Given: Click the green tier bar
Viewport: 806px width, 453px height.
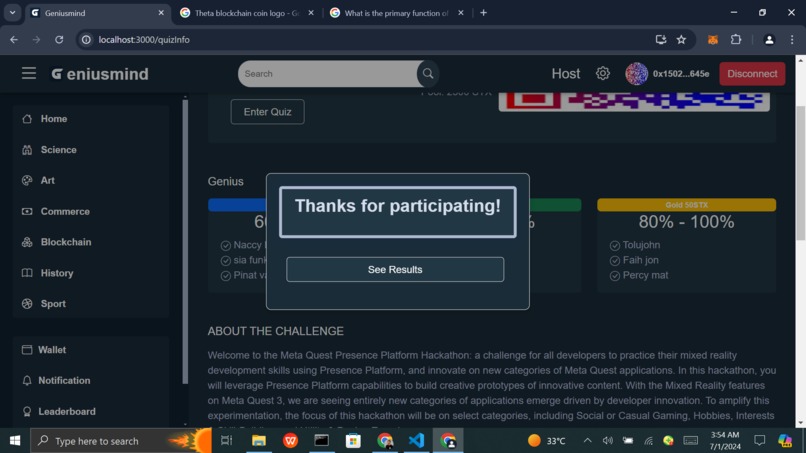Looking at the screenshot, I should click(555, 205).
